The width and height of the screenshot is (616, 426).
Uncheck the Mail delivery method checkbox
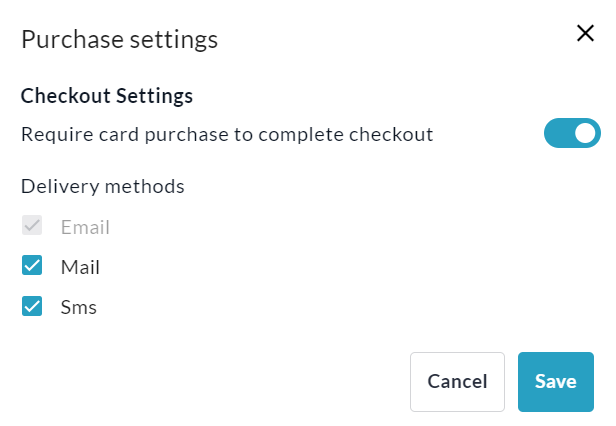32,266
